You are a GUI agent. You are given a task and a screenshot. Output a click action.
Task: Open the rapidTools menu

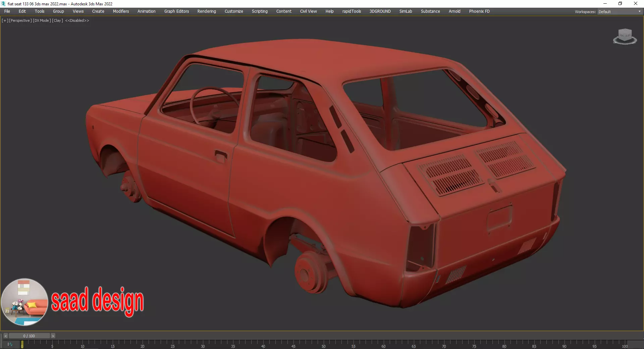click(x=352, y=11)
